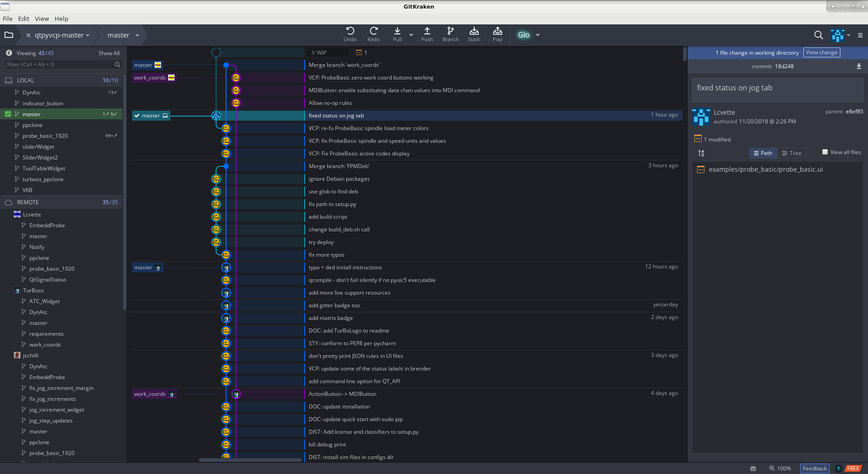This screenshot has height=474, width=868.
Task: Collapse the Lcvette remote group
Action: pos(32,215)
